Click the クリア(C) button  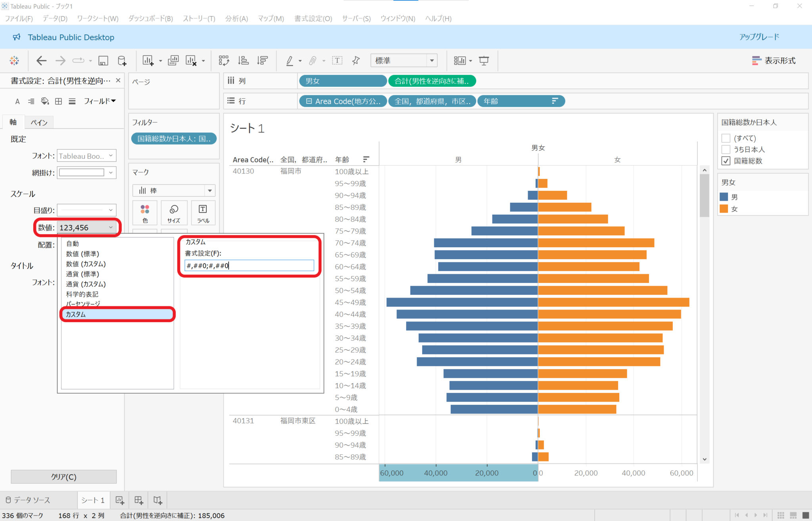pyautogui.click(x=63, y=477)
